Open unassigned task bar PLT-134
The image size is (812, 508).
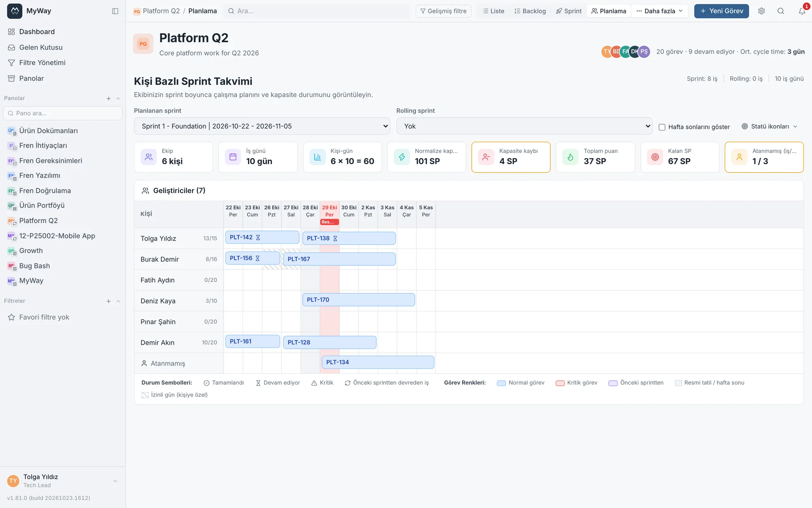click(x=378, y=362)
